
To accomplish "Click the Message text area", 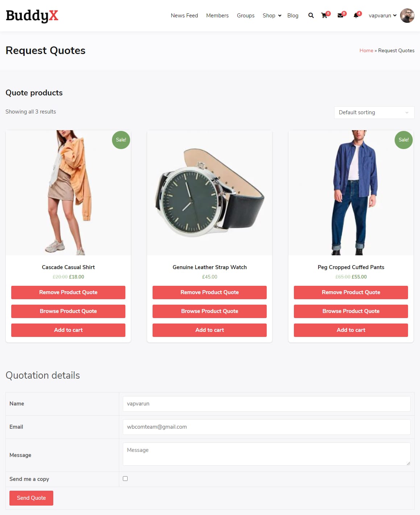I will click(x=267, y=454).
